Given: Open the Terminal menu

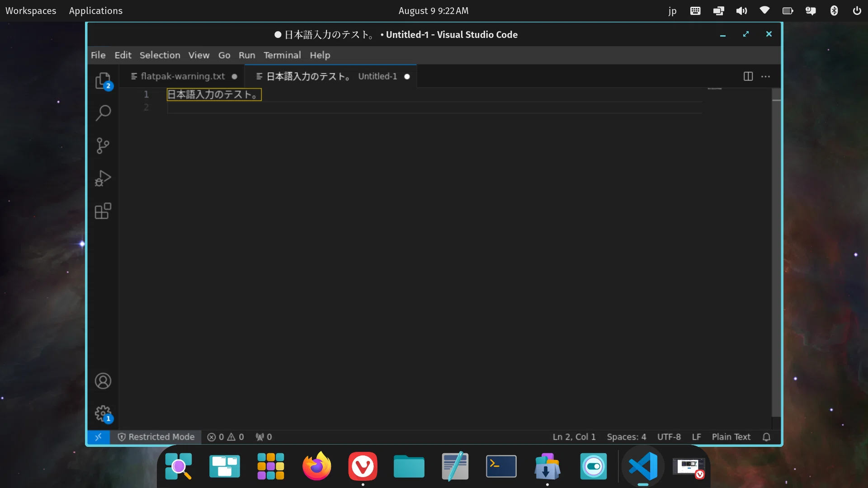Looking at the screenshot, I should click(x=282, y=55).
